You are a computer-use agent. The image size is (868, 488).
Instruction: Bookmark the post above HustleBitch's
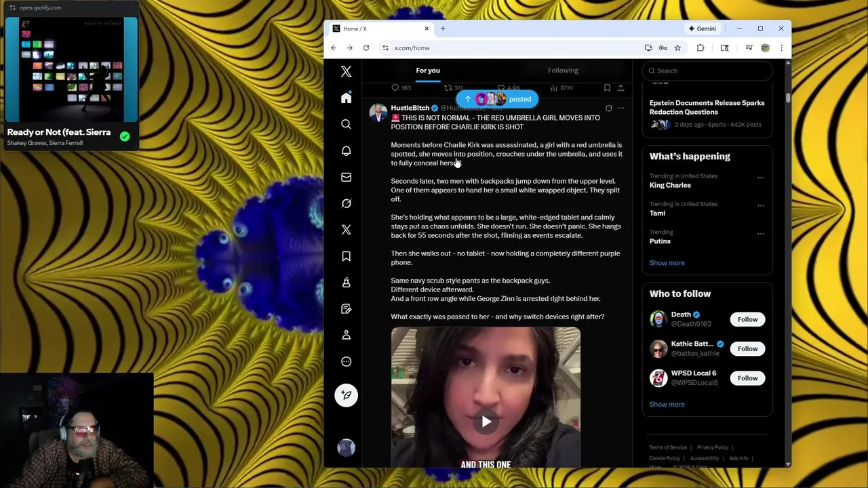pyautogui.click(x=607, y=88)
